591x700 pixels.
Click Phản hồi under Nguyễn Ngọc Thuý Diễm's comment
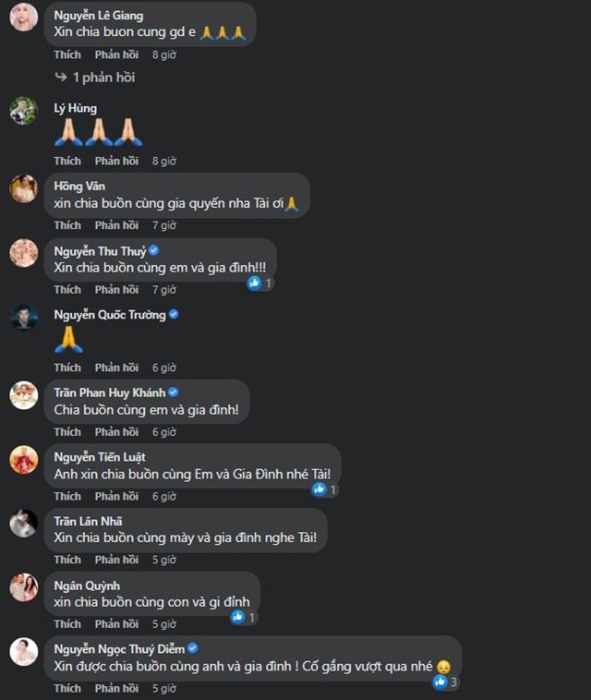tap(116, 688)
